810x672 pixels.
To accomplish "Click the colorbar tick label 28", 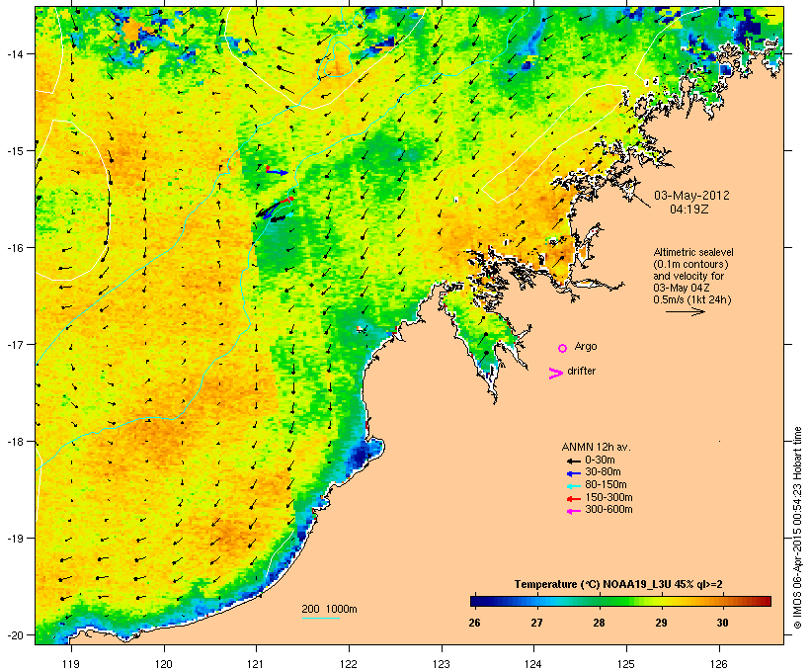I will [599, 623].
